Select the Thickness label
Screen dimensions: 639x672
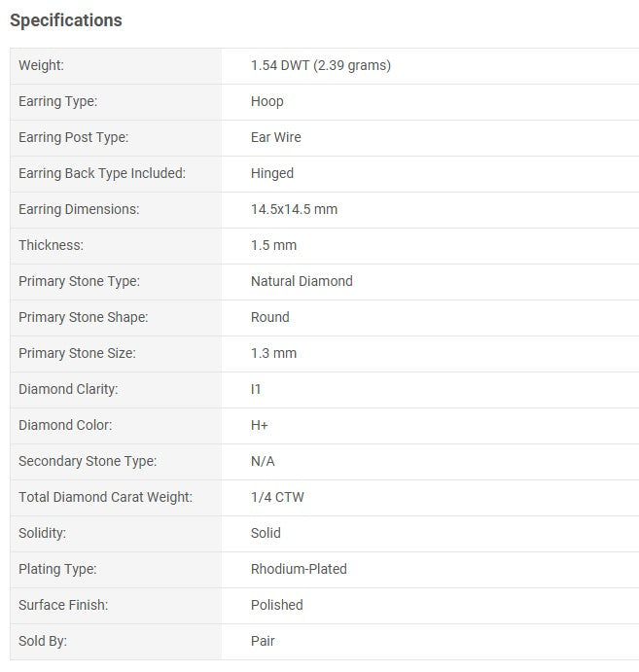(x=51, y=246)
